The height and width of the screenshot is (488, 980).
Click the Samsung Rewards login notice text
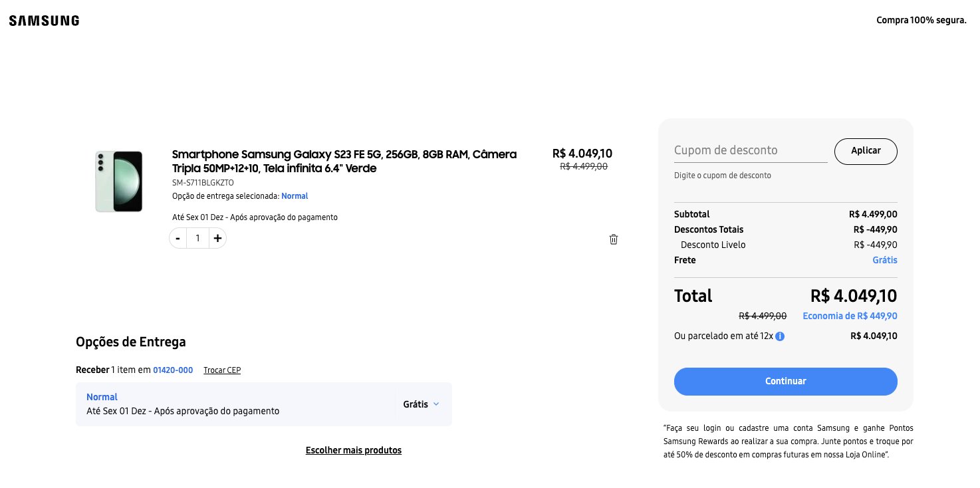point(788,441)
